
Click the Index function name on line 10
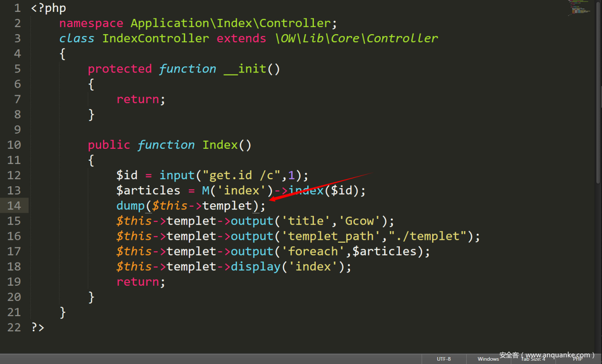[x=220, y=145]
